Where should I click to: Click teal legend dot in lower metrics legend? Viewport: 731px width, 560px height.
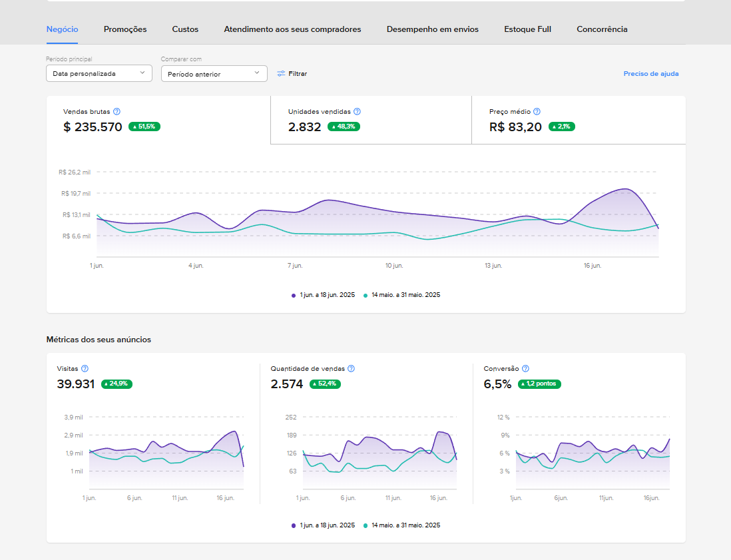tap(365, 525)
